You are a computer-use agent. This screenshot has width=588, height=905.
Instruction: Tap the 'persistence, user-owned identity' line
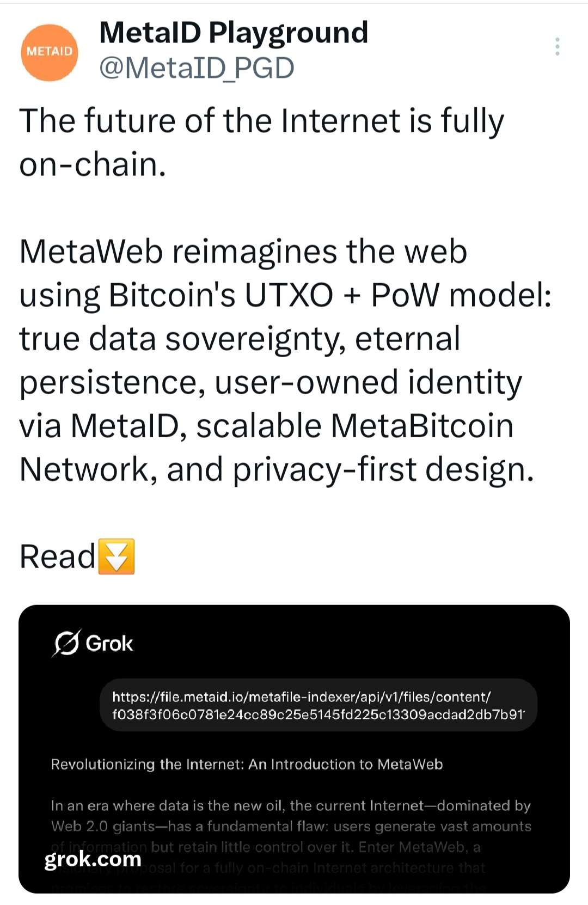pos(271,382)
